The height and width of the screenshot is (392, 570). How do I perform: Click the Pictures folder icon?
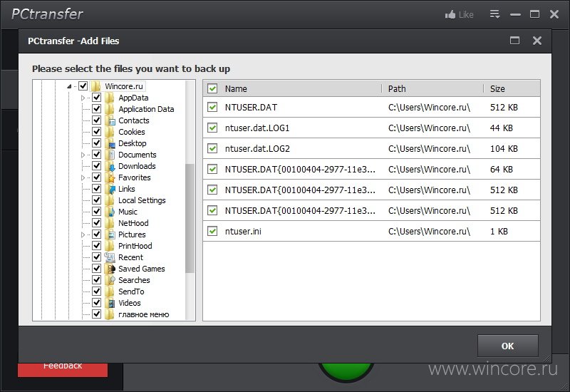pos(109,234)
